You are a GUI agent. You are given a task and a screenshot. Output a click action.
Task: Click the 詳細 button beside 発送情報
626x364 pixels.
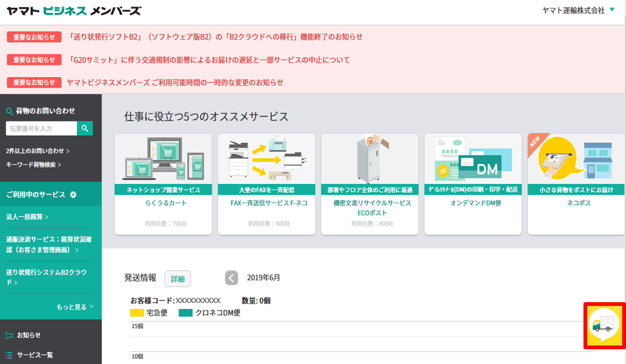178,279
